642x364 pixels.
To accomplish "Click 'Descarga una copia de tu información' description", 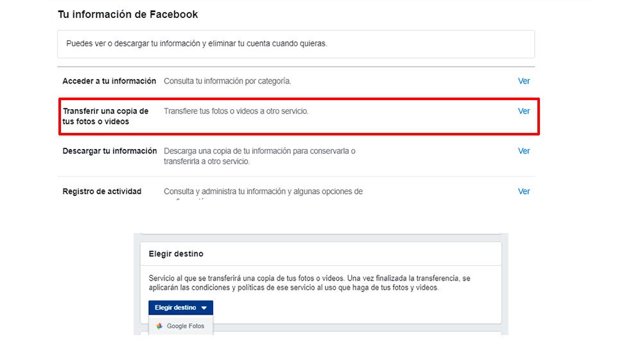I will coord(259,156).
